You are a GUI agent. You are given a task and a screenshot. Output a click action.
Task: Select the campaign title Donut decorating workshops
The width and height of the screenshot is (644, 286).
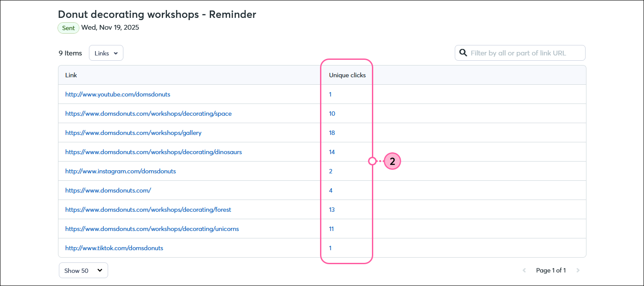click(x=157, y=14)
